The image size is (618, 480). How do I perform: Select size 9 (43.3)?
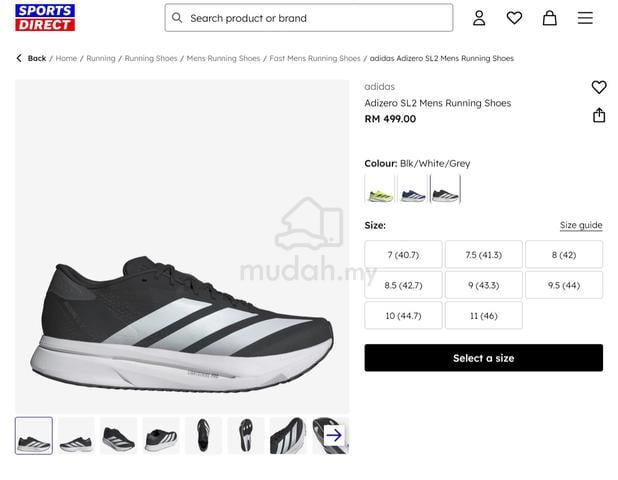[x=484, y=285]
